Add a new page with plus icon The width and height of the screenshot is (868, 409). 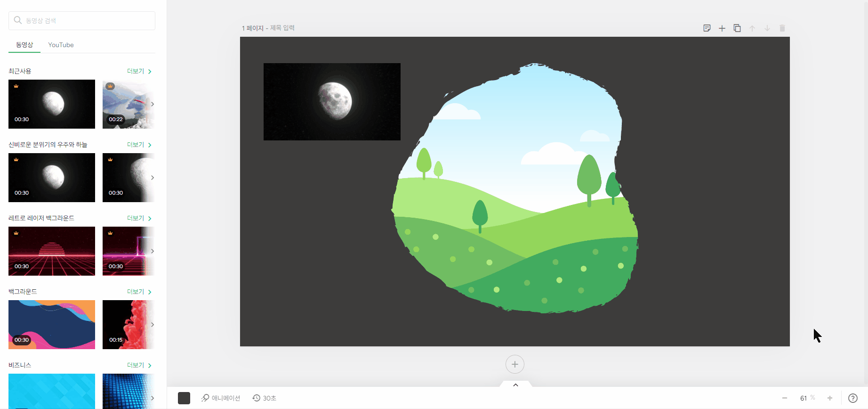click(722, 28)
